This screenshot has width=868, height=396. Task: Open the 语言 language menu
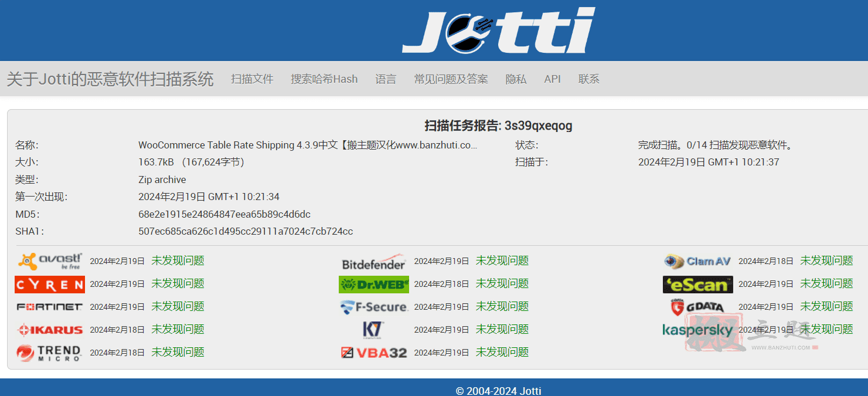tap(386, 79)
